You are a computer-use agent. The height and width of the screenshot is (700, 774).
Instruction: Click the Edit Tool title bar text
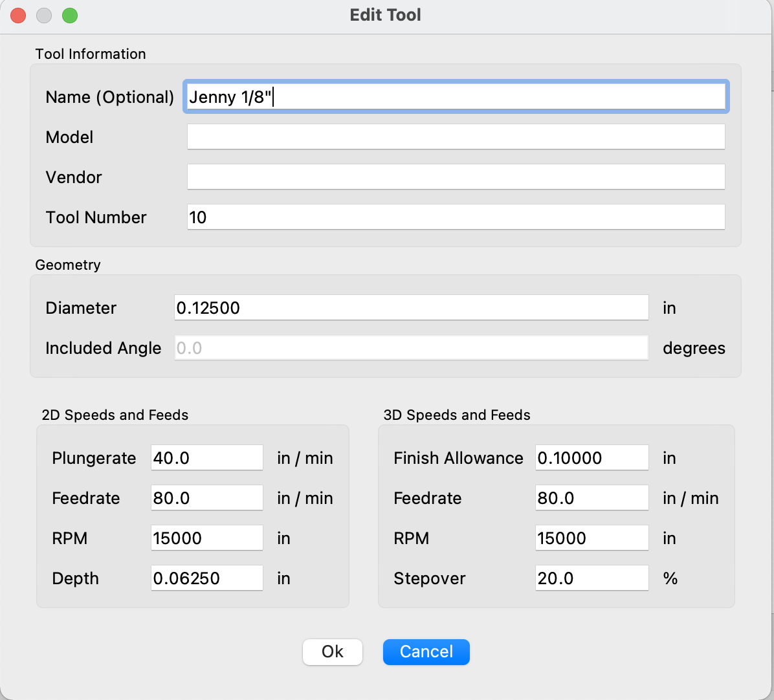coord(386,15)
